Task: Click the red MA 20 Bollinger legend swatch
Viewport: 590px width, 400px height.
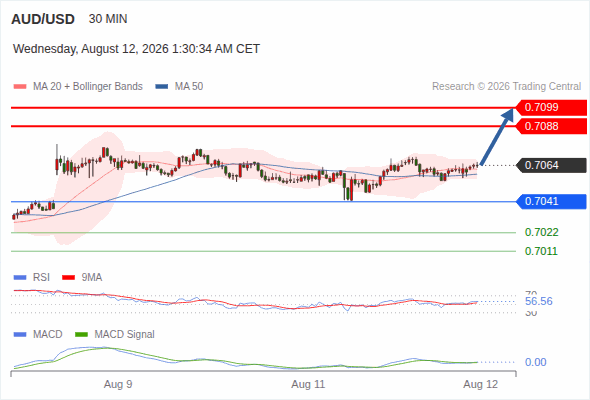Action: coord(20,87)
